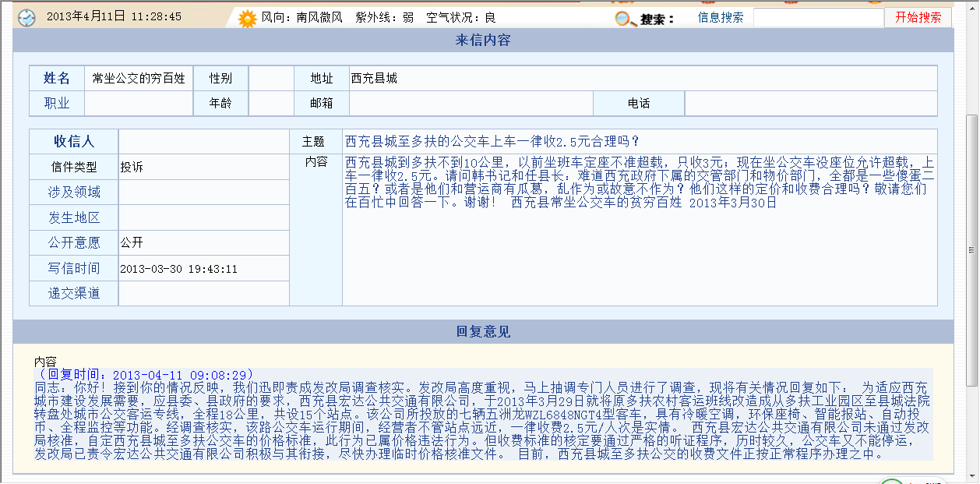The height and width of the screenshot is (484, 980).
Task: Click the sun weather icon
Action: pyautogui.click(x=247, y=18)
